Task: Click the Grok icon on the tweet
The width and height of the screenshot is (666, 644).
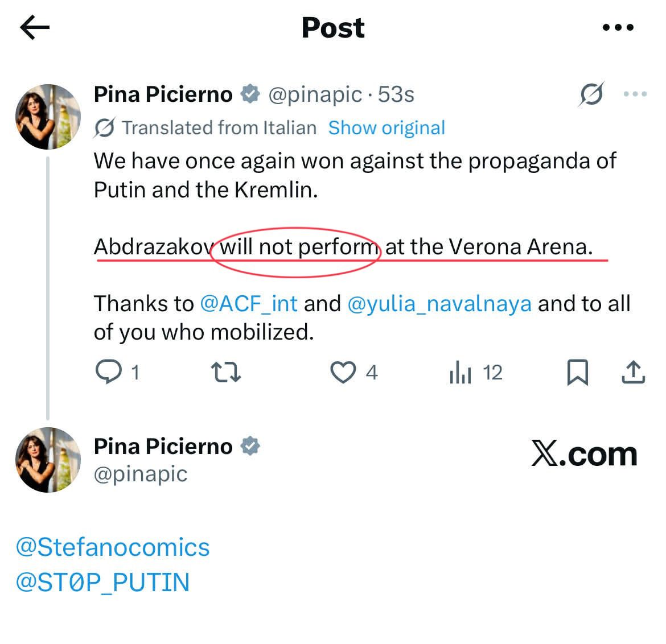Action: 591,94
